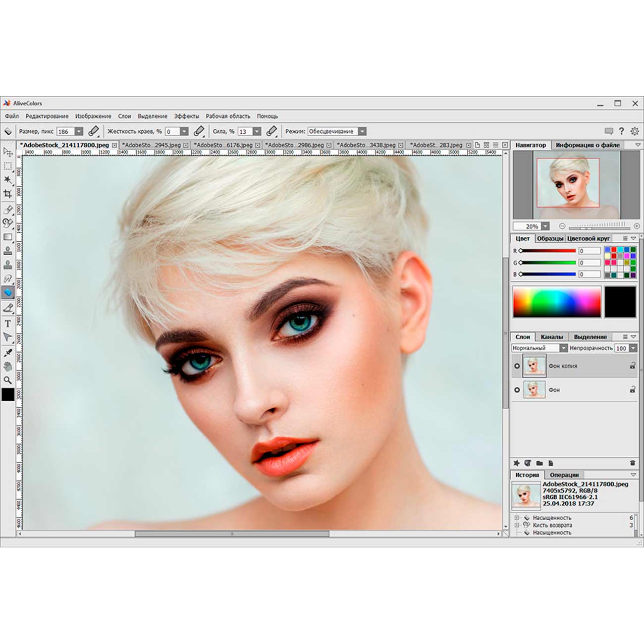Switch to the "Каналы" tab
The height and width of the screenshot is (644, 644).
551,337
